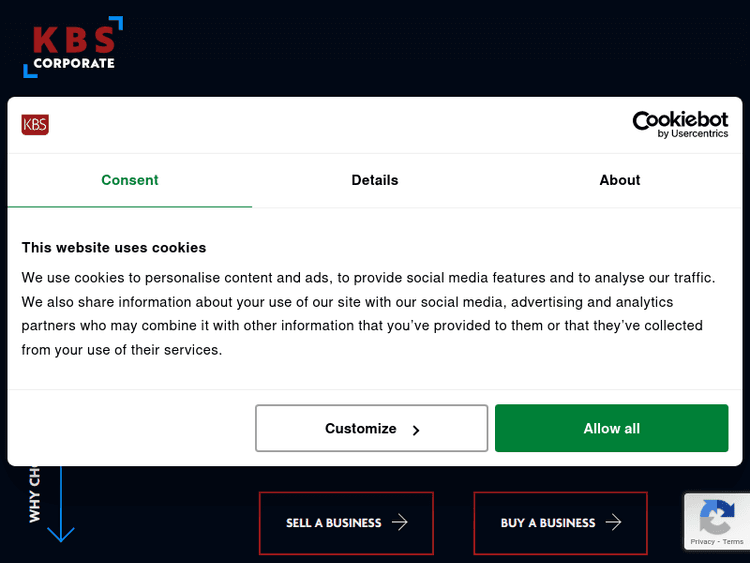Image resolution: width=750 pixels, height=563 pixels.
Task: Click the arrow icon beside Sell a Business
Action: coord(400,522)
